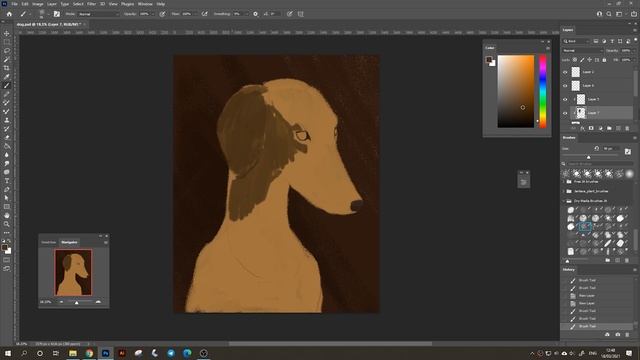Toggle lock all padlock in Layers panel
Image resolution: width=640 pixels, height=360 pixels.
(604, 60)
